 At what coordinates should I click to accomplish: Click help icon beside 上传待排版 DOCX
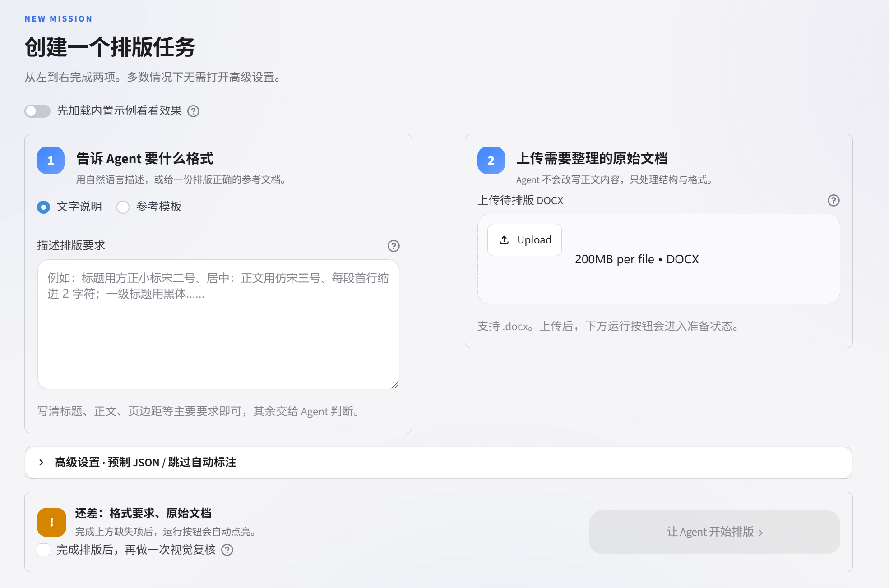(x=833, y=200)
